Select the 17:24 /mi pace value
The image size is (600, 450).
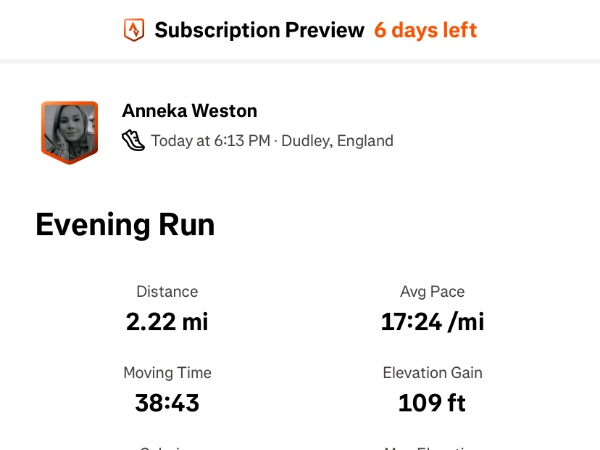[x=432, y=322]
